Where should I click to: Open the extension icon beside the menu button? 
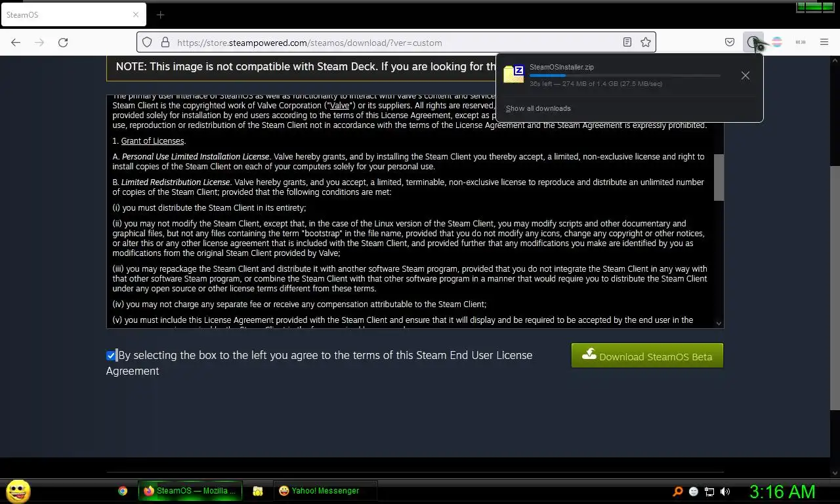coord(801,43)
